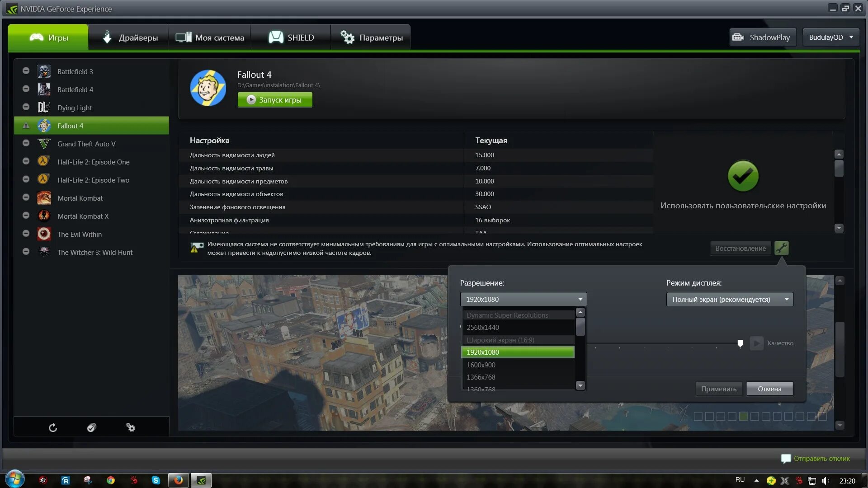This screenshot has width=868, height=488.
Task: Click the quality slider handle
Action: point(740,343)
